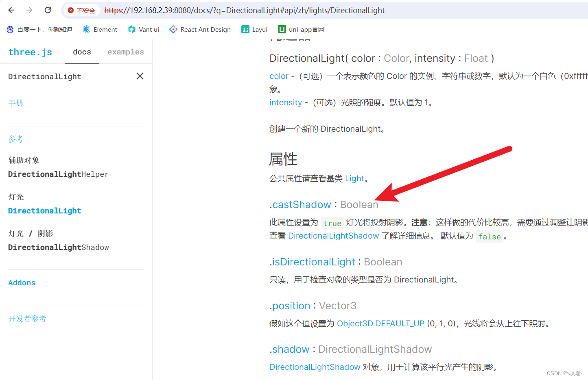Jump to the 开发者参考 section heading
This screenshot has width=588, height=380.
(x=27, y=319)
